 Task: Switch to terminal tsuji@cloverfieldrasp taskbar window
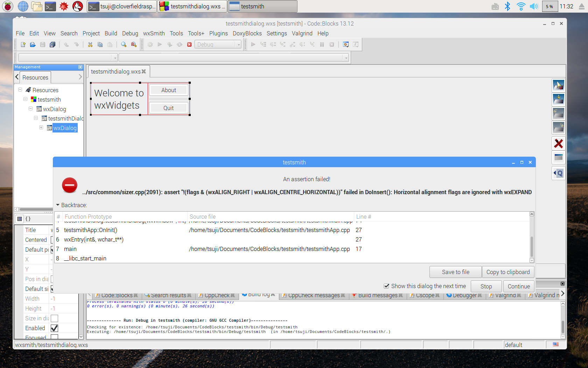click(121, 6)
